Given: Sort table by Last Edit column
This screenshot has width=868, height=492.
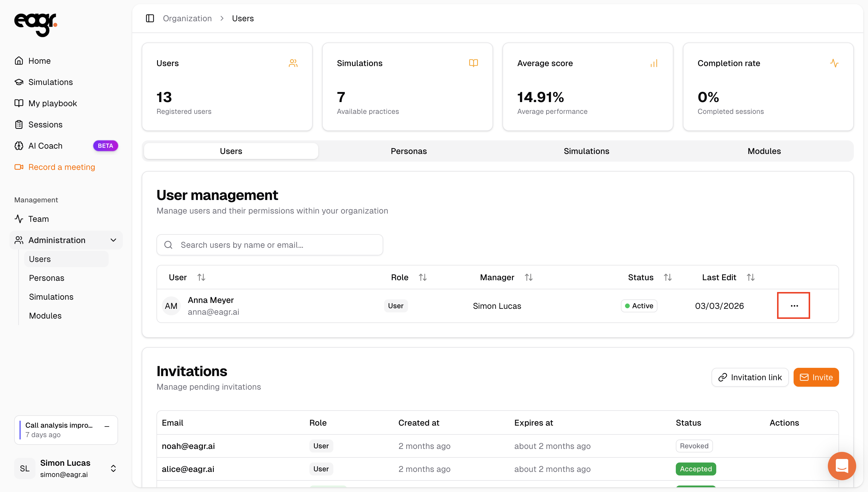Looking at the screenshot, I should click(751, 278).
